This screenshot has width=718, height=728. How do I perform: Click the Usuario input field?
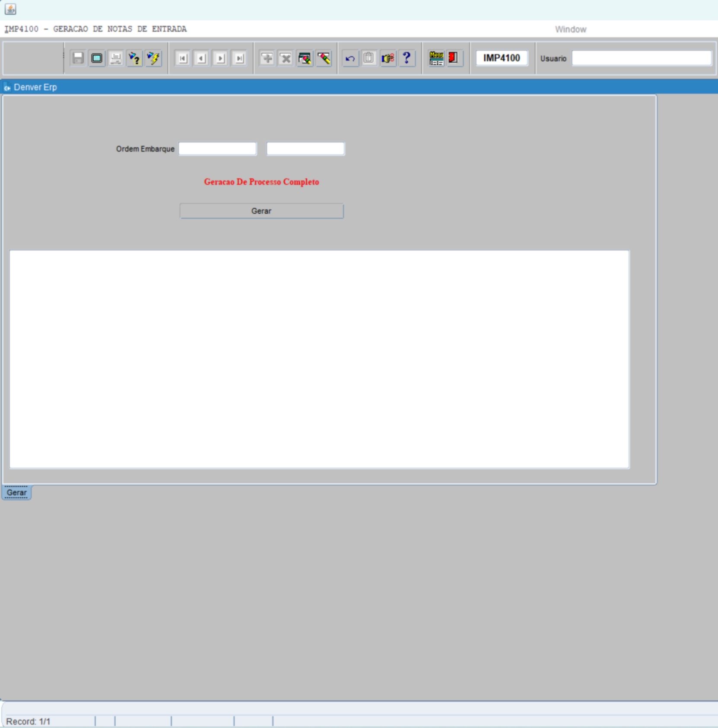click(641, 58)
